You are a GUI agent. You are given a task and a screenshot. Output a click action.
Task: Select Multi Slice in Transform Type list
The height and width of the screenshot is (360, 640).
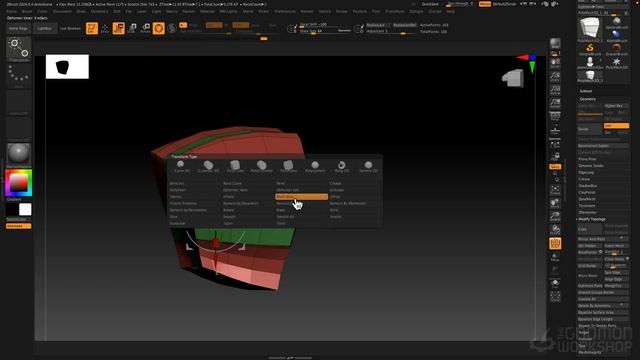tap(302, 197)
